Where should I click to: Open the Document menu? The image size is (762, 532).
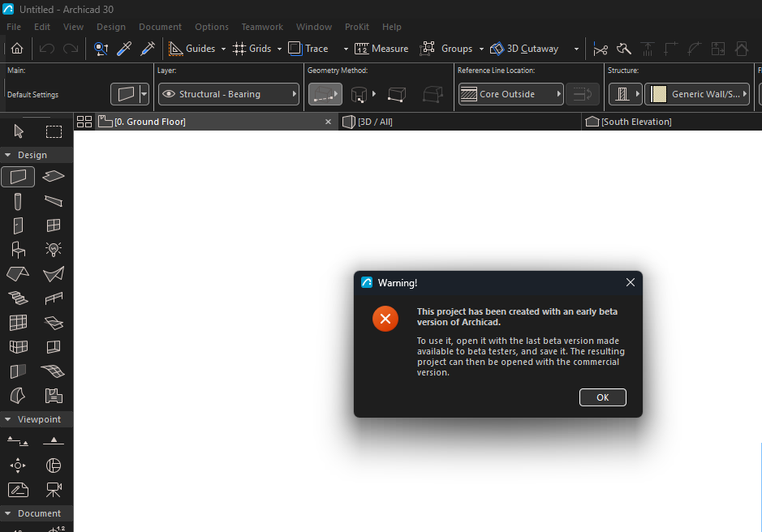click(160, 27)
